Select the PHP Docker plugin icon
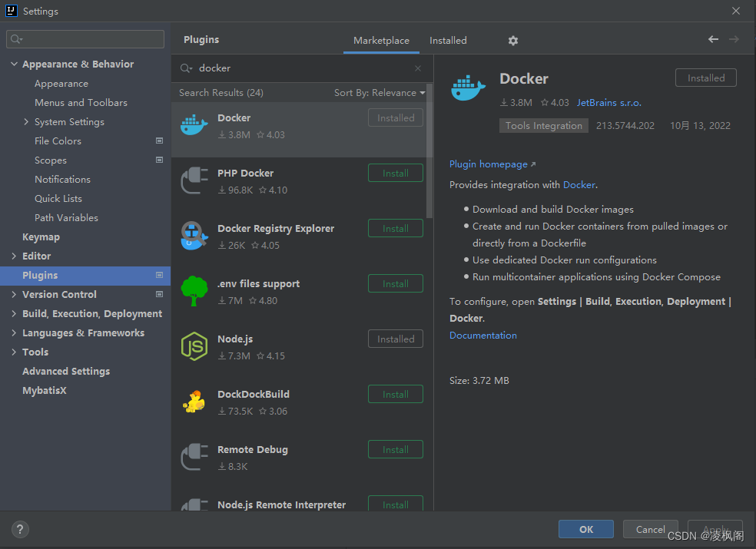This screenshot has height=549, width=756. click(x=194, y=180)
